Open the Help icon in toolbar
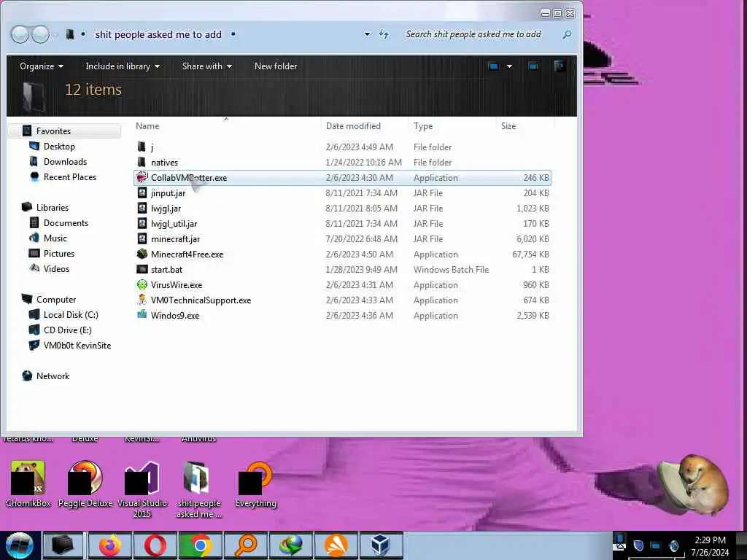The image size is (747, 560). [x=560, y=66]
